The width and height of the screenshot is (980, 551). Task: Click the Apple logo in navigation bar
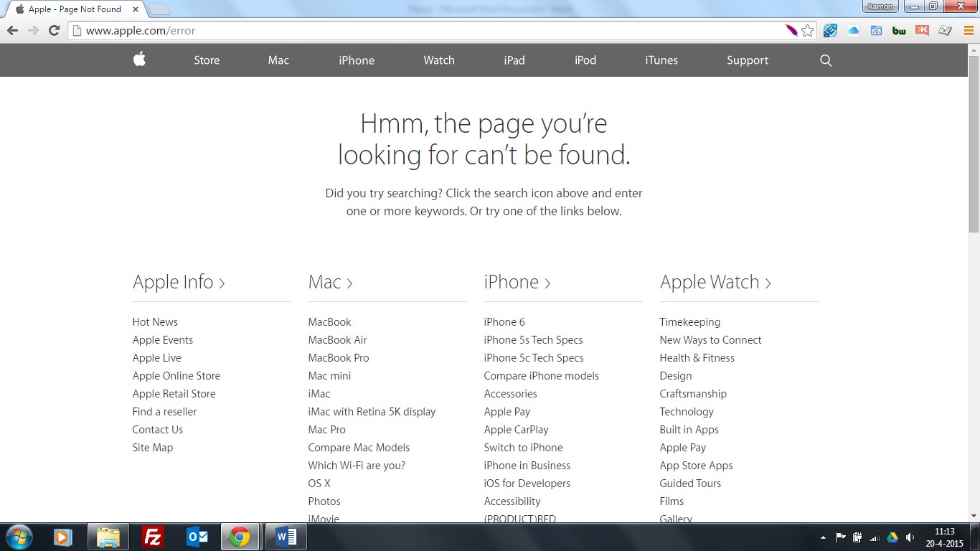pyautogui.click(x=140, y=60)
